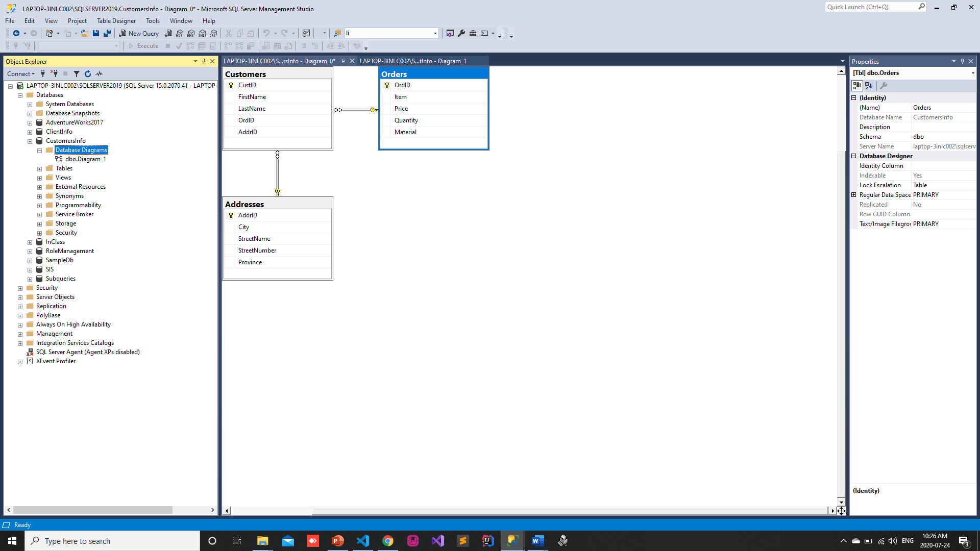Screen dimensions: 980x551
Task: Click Object Explorer Disconnect plug icon
Action: pyautogui.click(x=54, y=74)
